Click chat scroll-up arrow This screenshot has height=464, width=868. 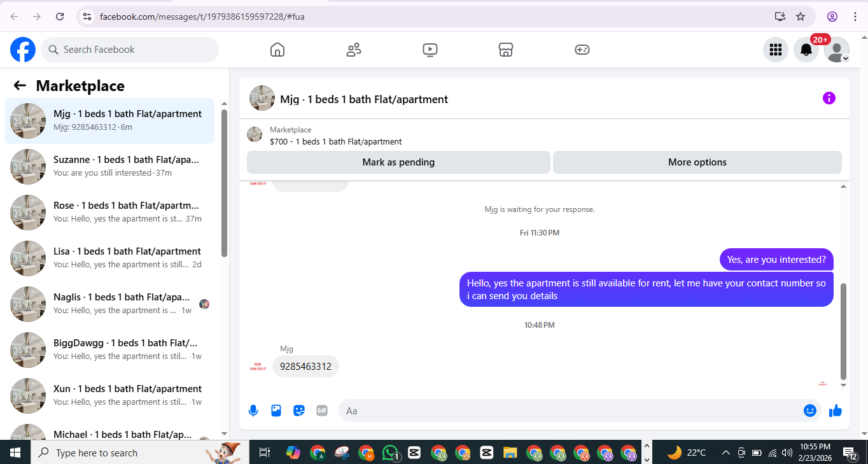844,186
